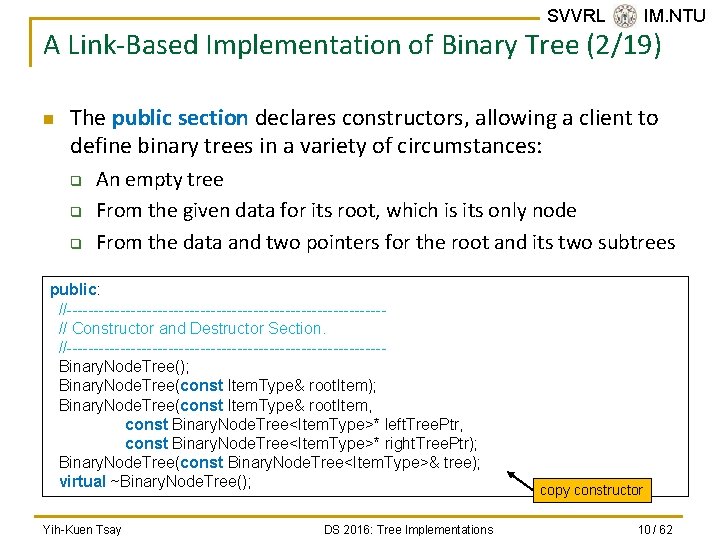Click the NTU emblem logo in header

(x=624, y=16)
